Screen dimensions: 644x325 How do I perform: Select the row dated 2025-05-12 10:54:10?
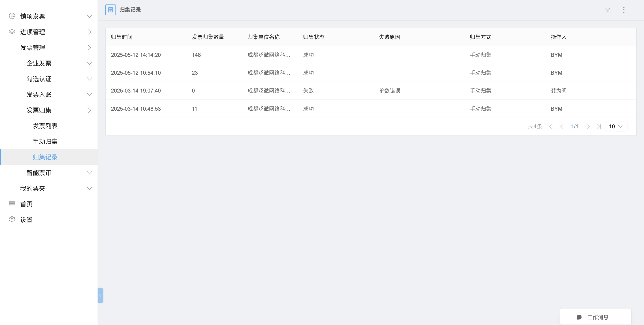pyautogui.click(x=371, y=73)
